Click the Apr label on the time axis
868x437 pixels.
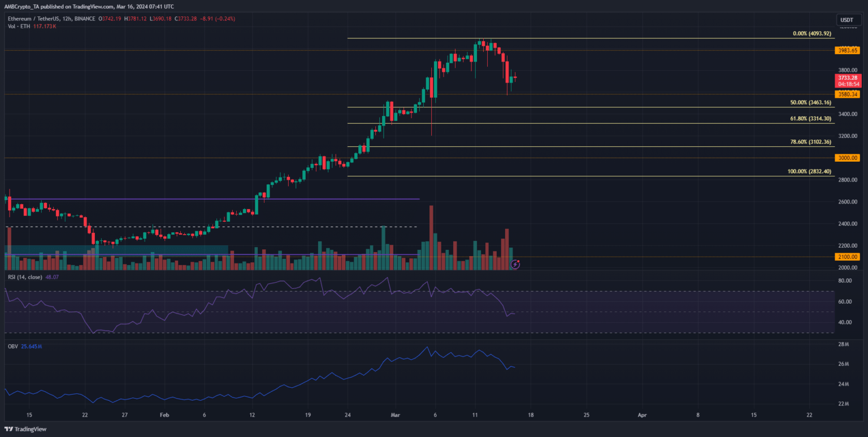tap(642, 415)
